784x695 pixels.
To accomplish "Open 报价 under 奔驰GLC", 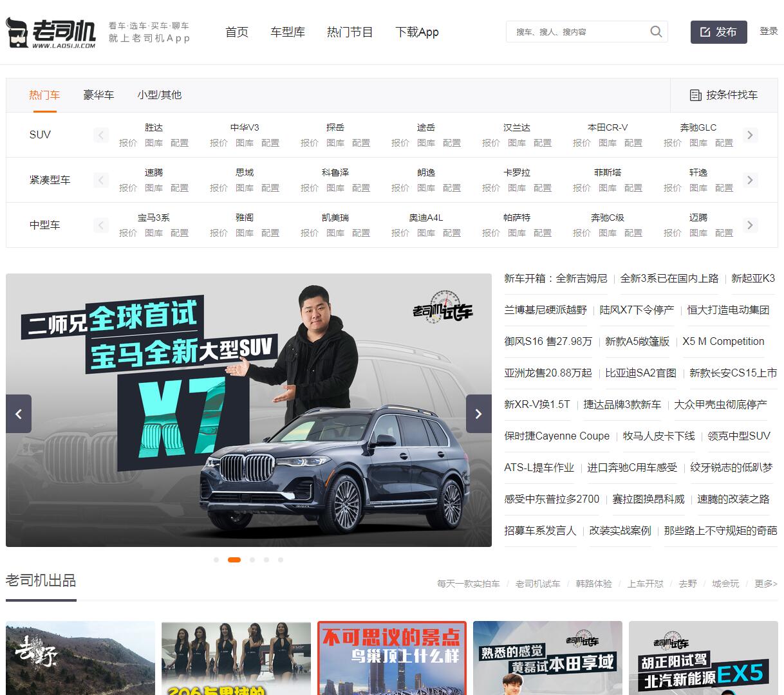I will coord(673,143).
